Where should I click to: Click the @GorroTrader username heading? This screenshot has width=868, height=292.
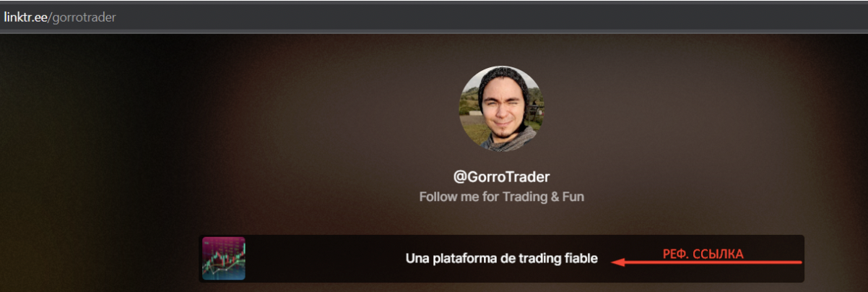pos(501,177)
